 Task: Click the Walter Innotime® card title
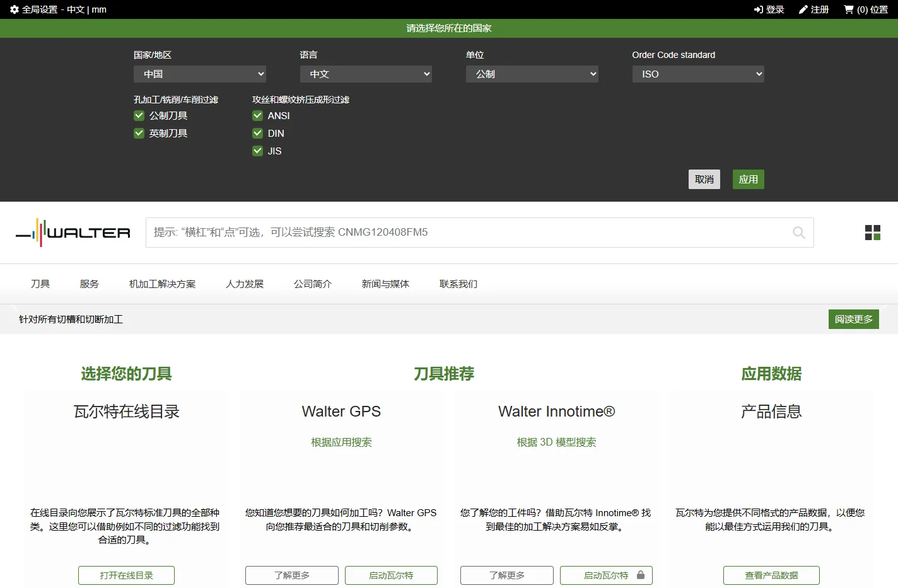click(x=556, y=412)
